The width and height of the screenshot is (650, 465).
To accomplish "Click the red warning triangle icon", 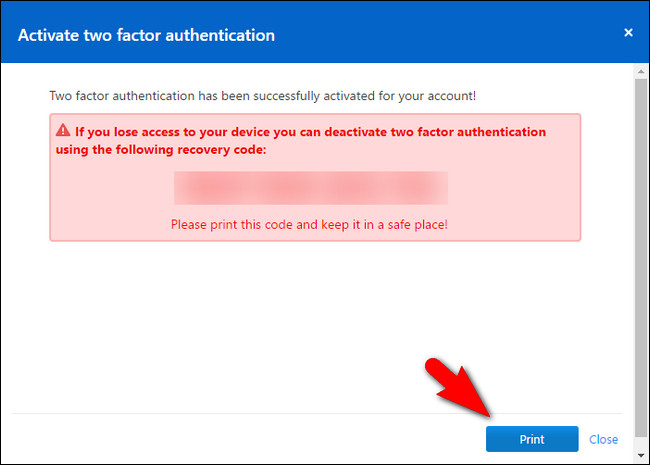I will (x=63, y=130).
